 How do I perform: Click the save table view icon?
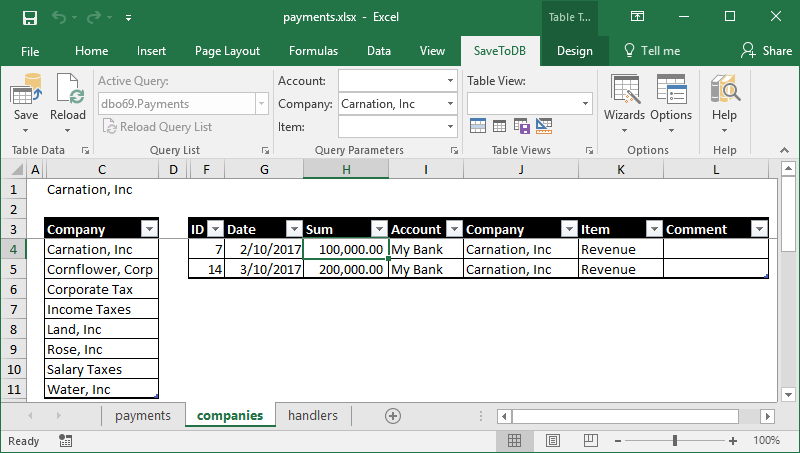pyautogui.click(x=521, y=125)
